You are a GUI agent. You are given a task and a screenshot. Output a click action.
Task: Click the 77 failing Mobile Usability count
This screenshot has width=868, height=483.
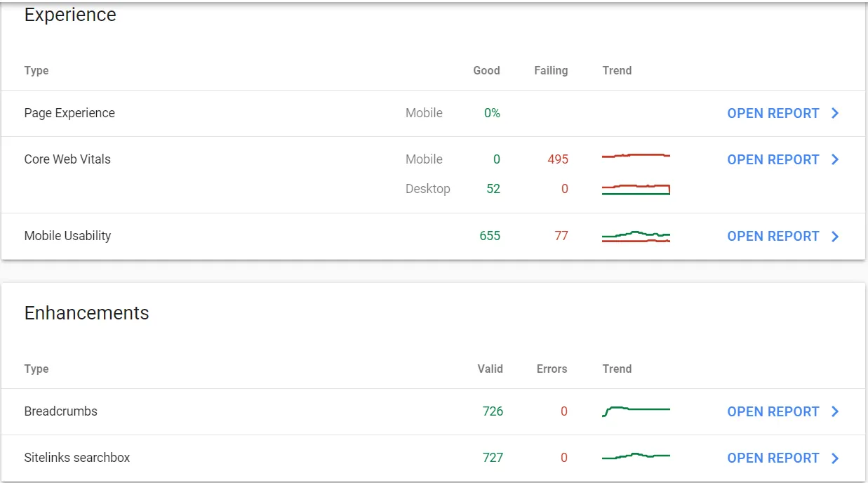[x=561, y=236]
